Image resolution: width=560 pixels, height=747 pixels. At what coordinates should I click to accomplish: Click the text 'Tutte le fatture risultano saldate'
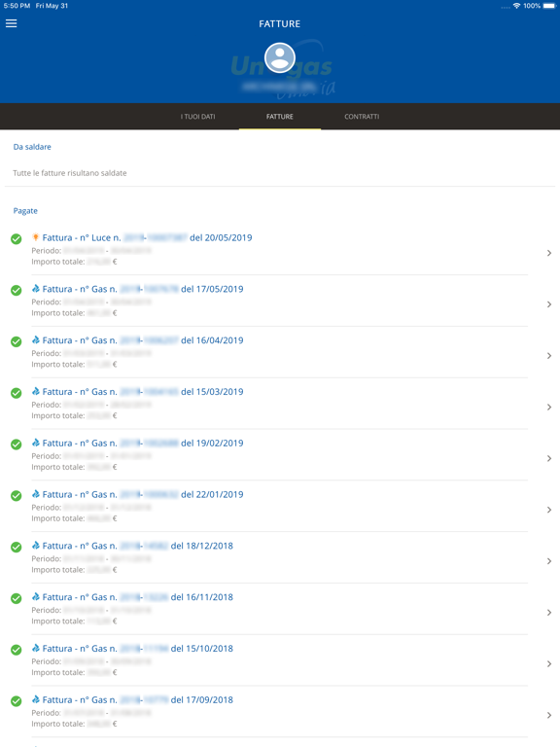click(70, 173)
